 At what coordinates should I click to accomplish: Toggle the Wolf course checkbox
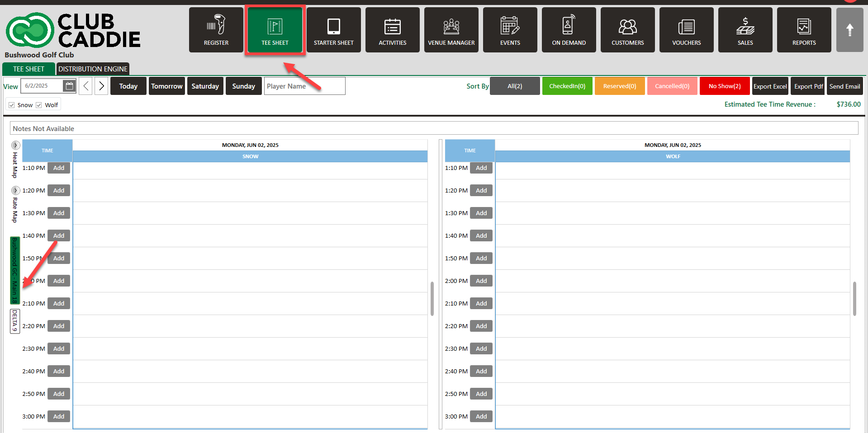click(39, 105)
